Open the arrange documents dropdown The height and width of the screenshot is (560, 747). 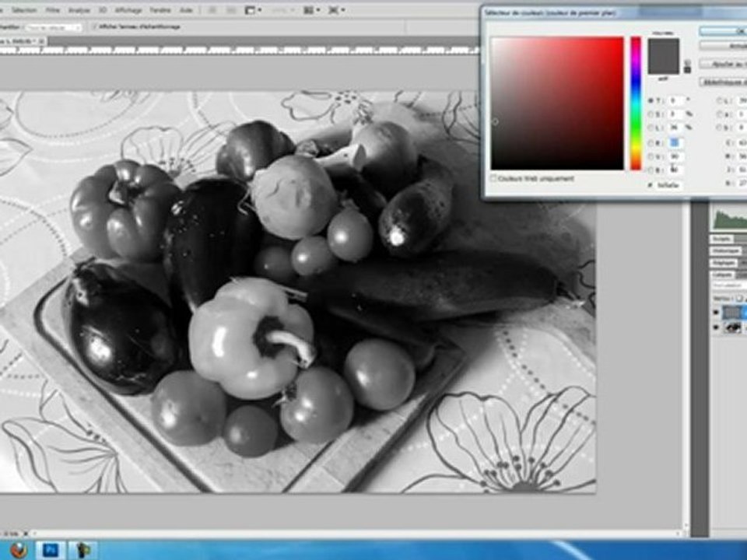[x=311, y=10]
